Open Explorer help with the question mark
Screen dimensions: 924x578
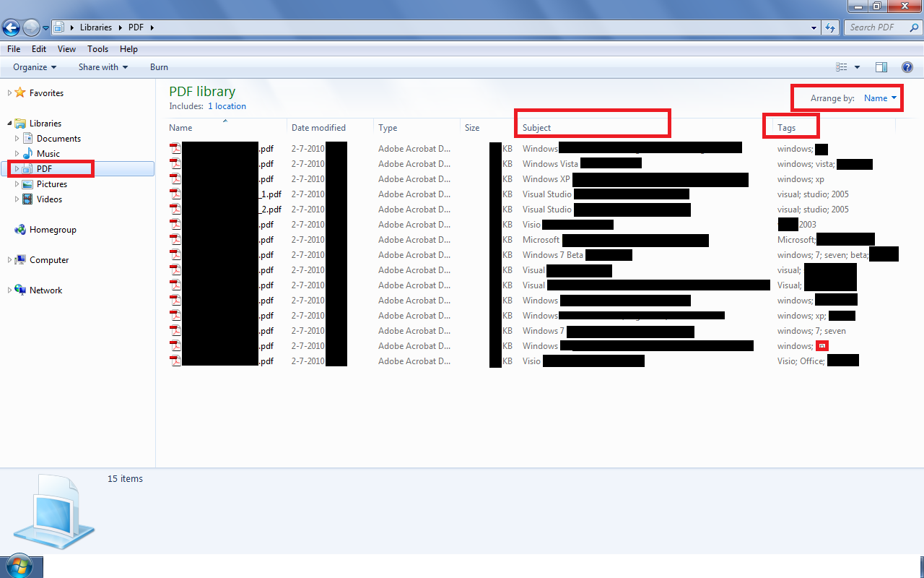907,67
